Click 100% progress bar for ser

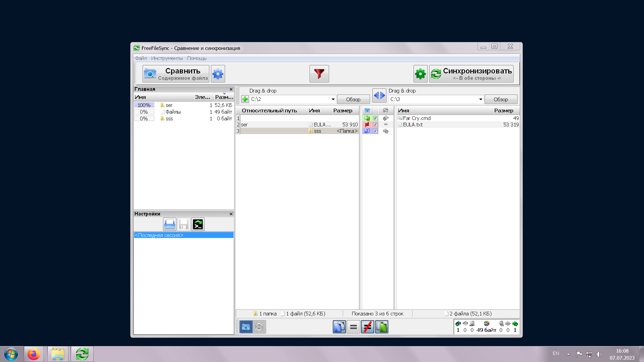coord(144,105)
